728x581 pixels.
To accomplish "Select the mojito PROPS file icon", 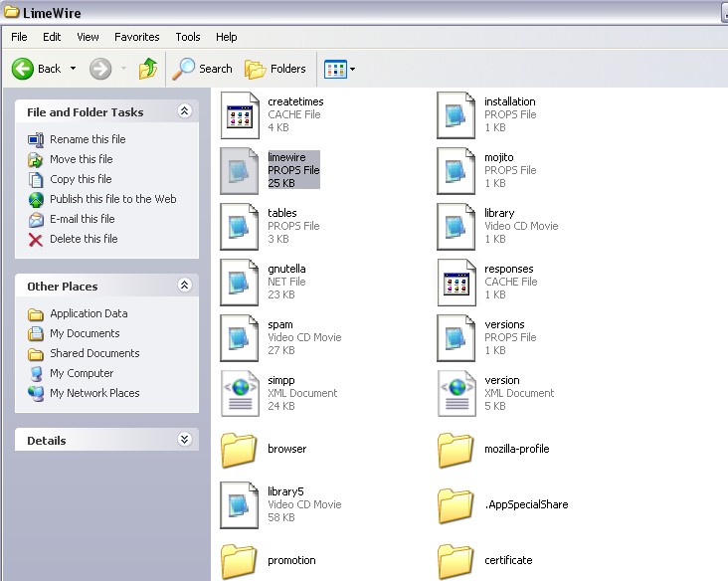I will (x=456, y=171).
